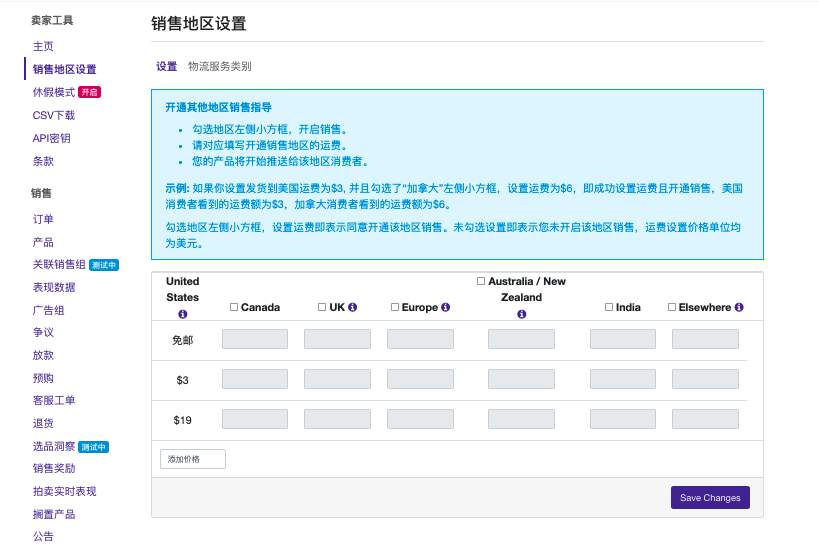Image resolution: width=819 pixels, height=546 pixels.
Task: Click the Save Changes button
Action: [710, 497]
